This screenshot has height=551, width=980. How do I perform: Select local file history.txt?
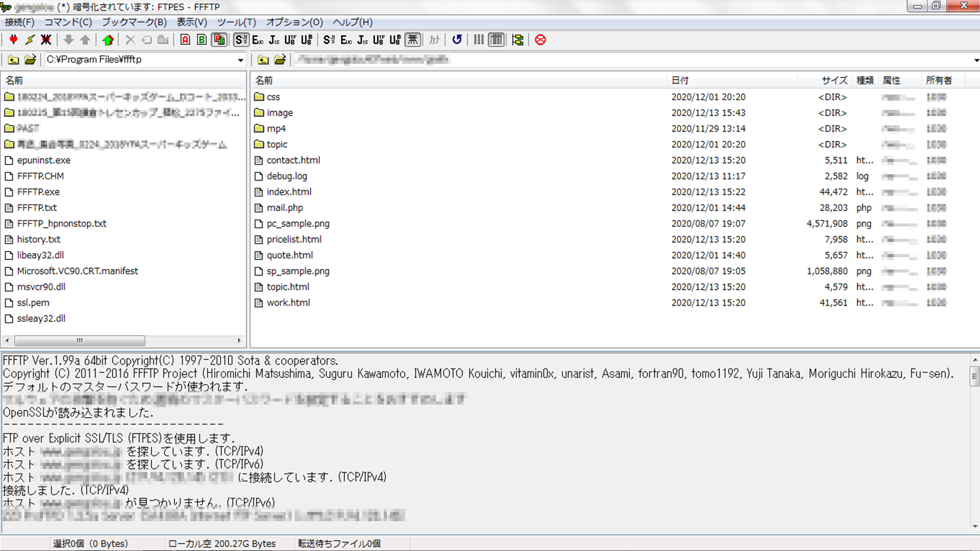tap(39, 239)
